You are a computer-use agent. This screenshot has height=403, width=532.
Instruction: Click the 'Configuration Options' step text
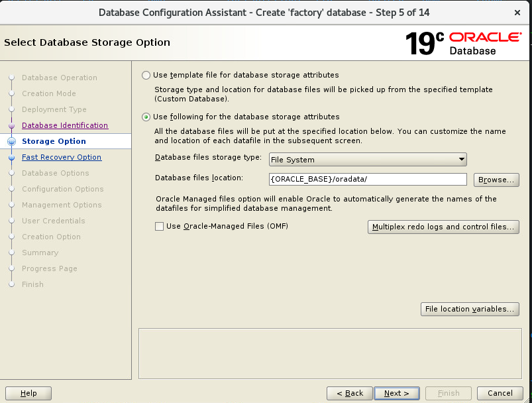point(63,189)
